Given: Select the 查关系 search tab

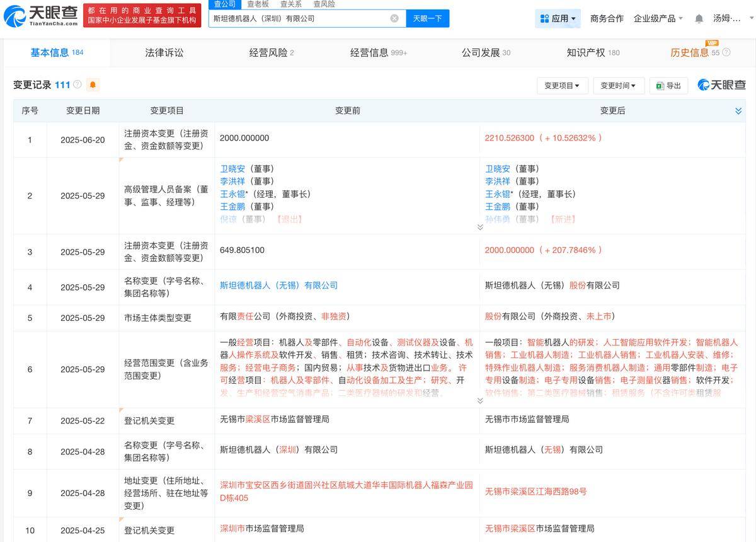Looking at the screenshot, I should tap(290, 4).
